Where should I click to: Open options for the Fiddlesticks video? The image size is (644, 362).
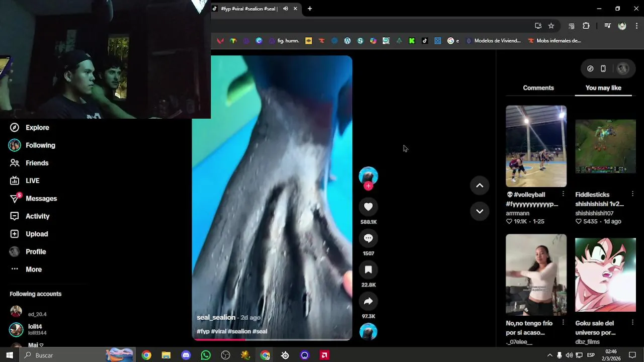(x=632, y=194)
